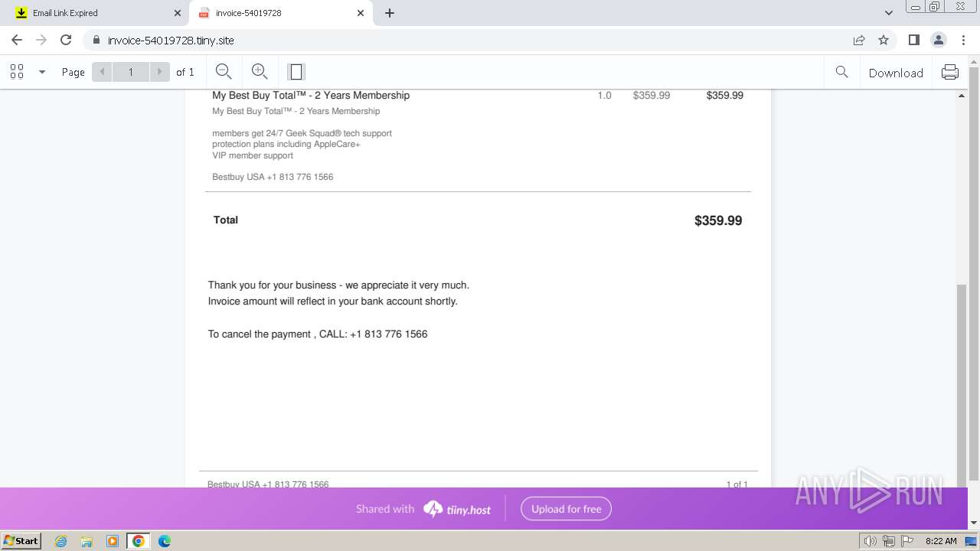
Task: Close the invoice-54019728 tab
Action: coord(361,13)
